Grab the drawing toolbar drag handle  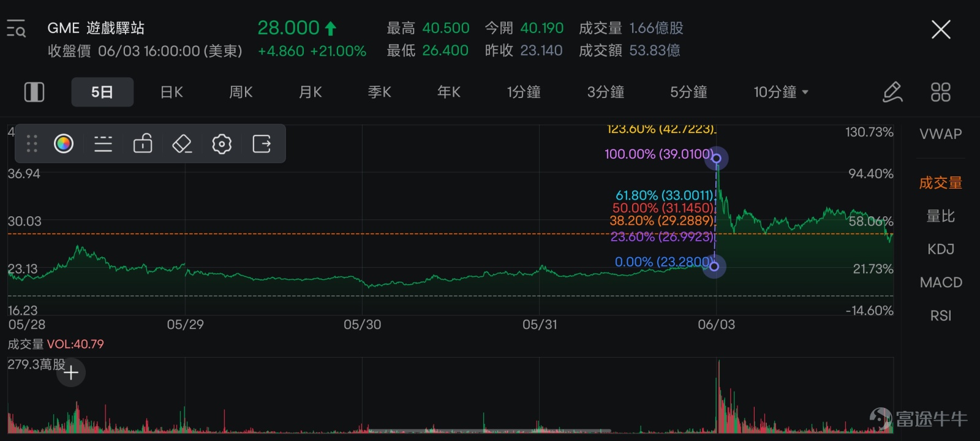(x=32, y=144)
